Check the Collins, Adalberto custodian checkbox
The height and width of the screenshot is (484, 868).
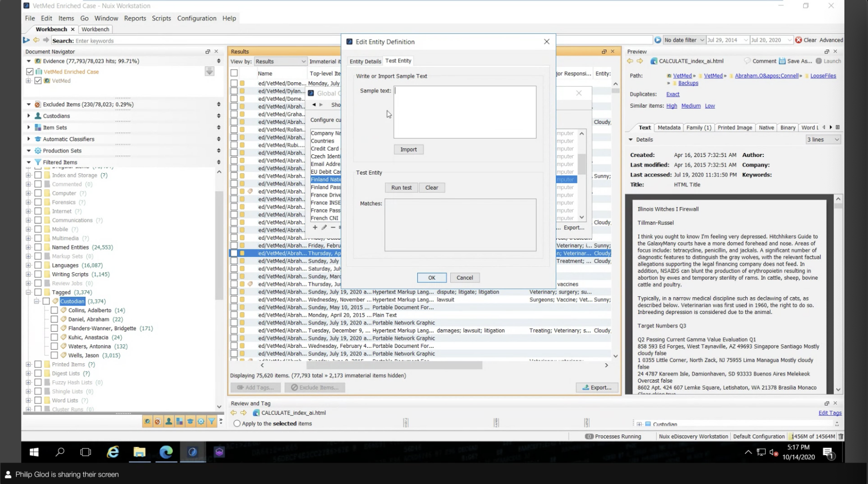pos(54,310)
